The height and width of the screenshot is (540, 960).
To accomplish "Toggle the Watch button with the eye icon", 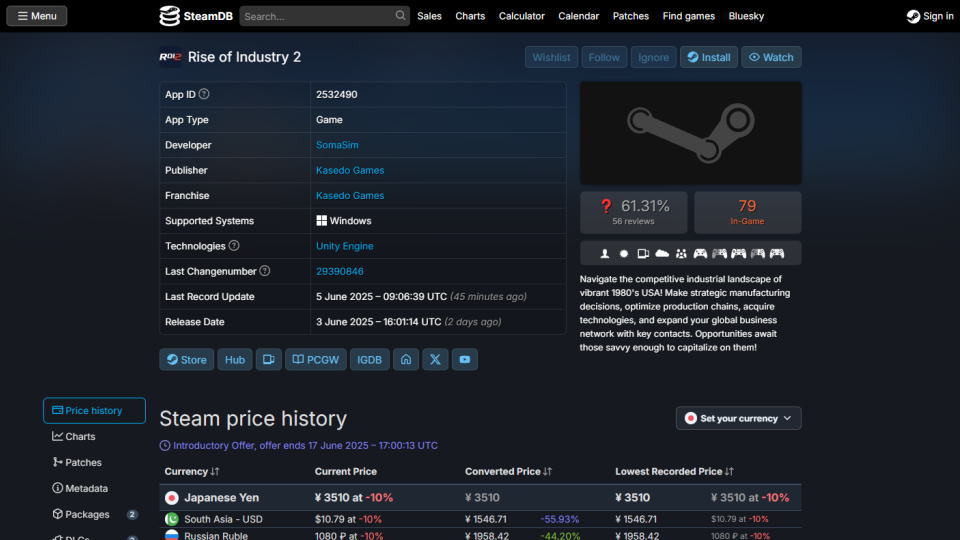I will tap(771, 57).
